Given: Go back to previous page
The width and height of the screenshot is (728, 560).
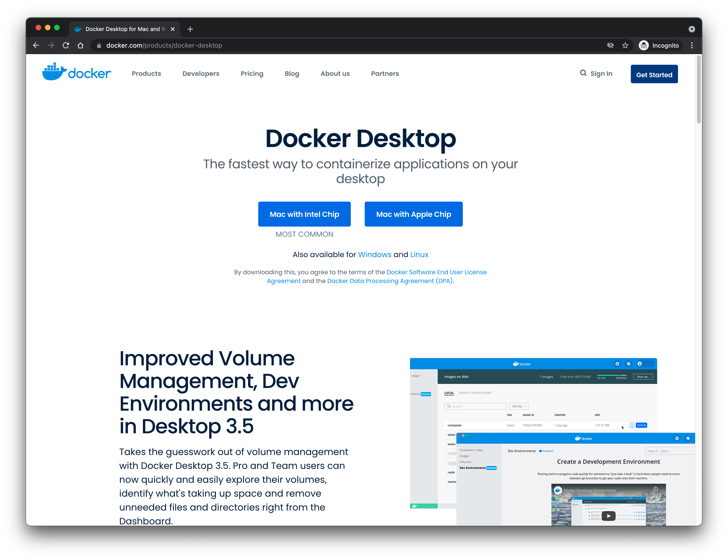Looking at the screenshot, I should click(36, 45).
